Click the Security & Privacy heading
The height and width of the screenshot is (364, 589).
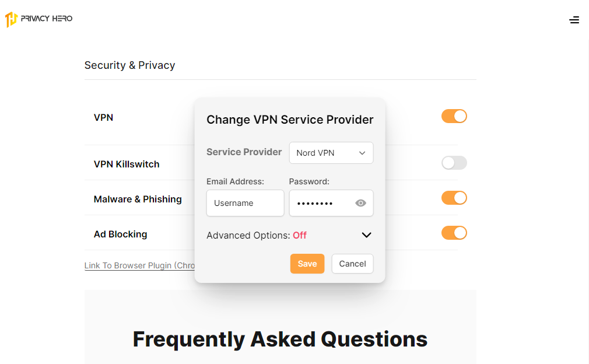point(129,65)
